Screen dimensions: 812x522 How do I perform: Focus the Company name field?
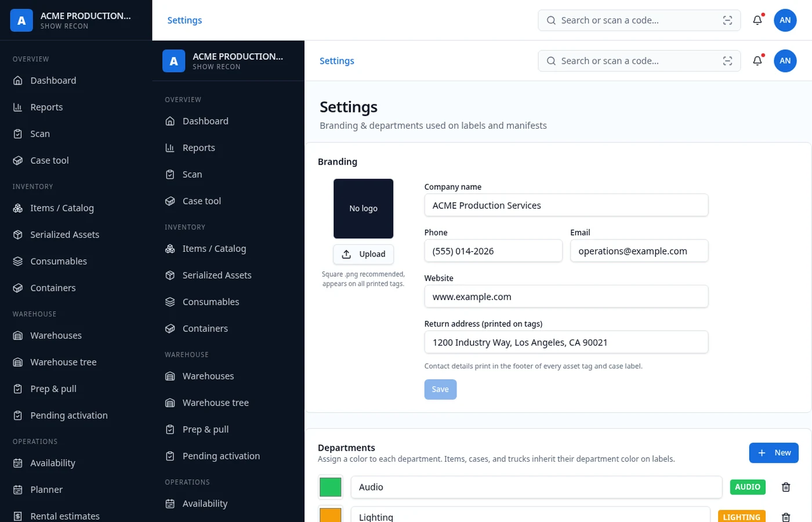(566, 205)
